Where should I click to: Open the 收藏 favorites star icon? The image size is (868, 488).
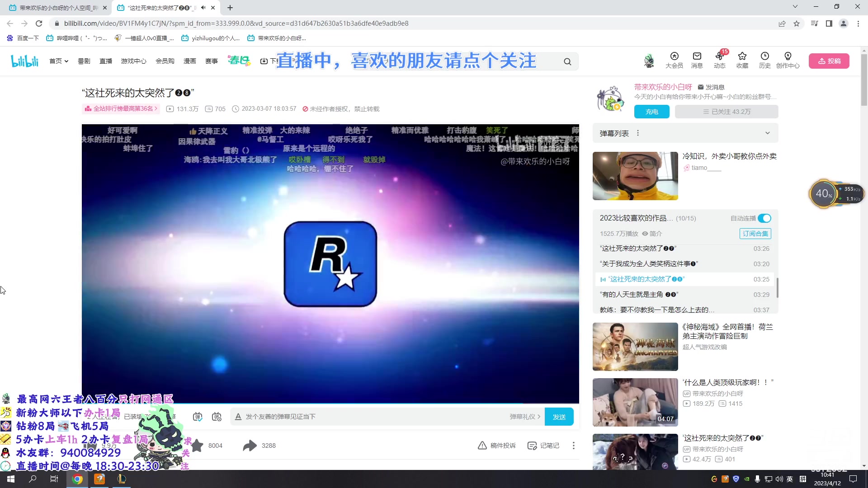tap(742, 60)
